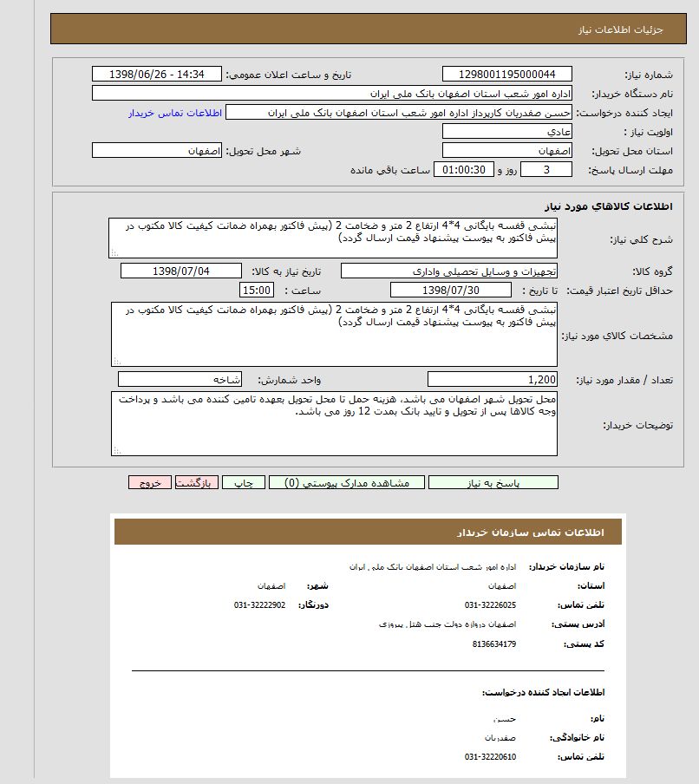Click the announcement date-time field 1398/06/26
Screen dimensions: 699x784
[x=157, y=75]
